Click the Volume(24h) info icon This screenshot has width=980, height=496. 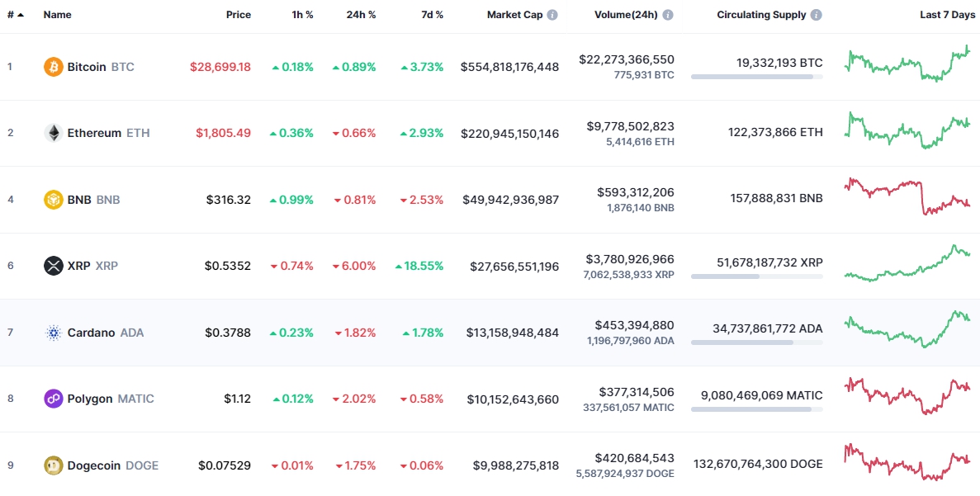click(x=668, y=15)
